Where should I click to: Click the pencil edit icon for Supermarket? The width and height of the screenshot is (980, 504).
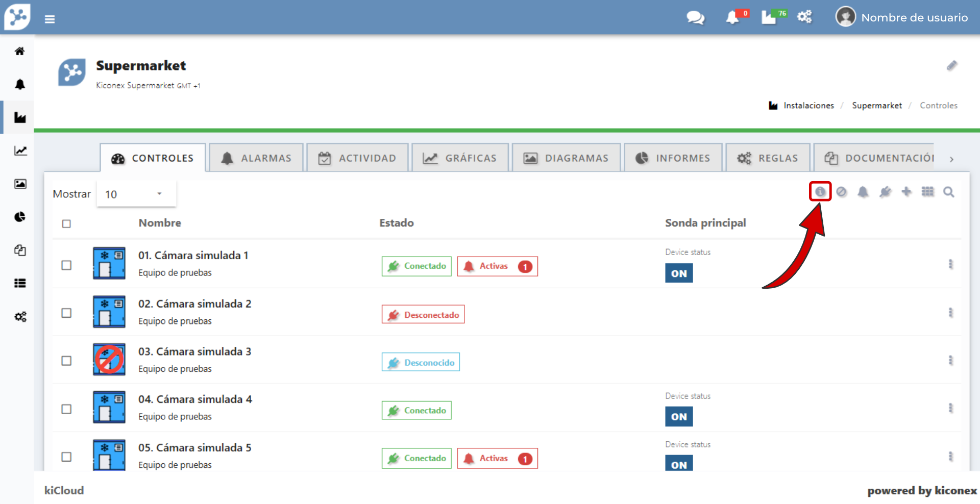click(951, 66)
